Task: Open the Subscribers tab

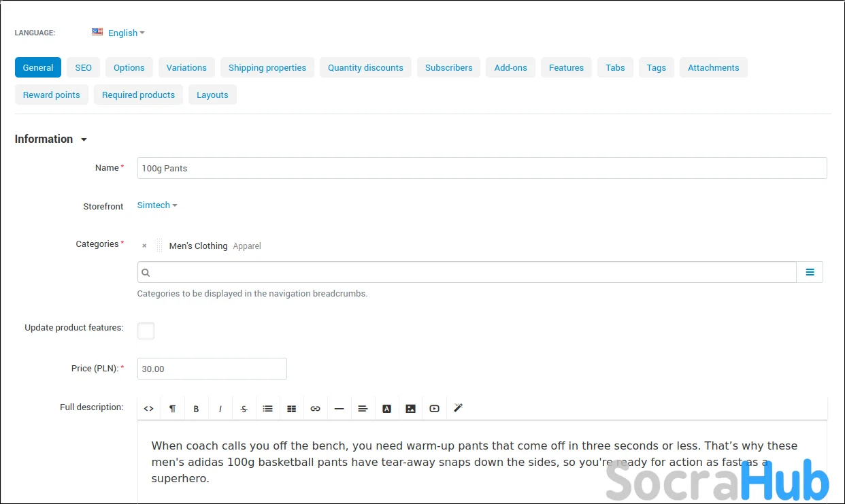Action: click(x=449, y=67)
